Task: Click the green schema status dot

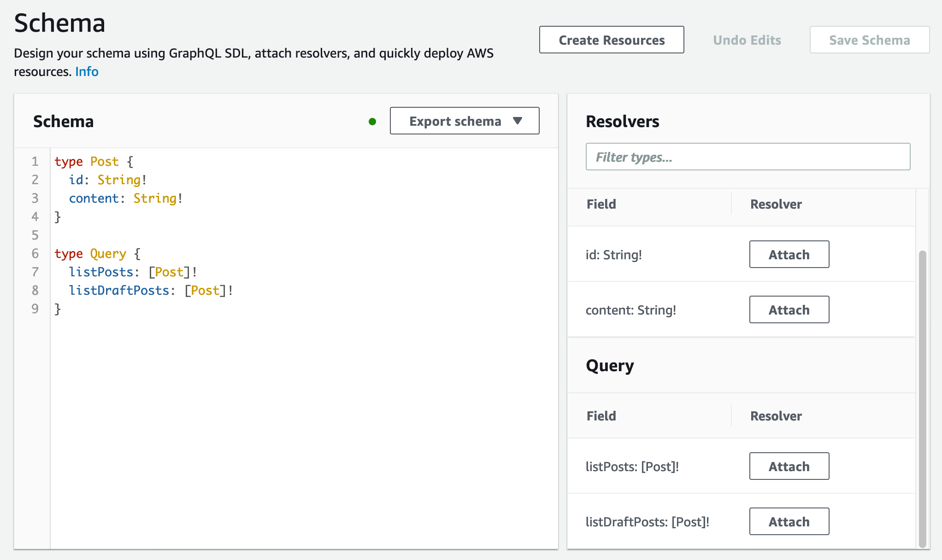Action: [372, 122]
